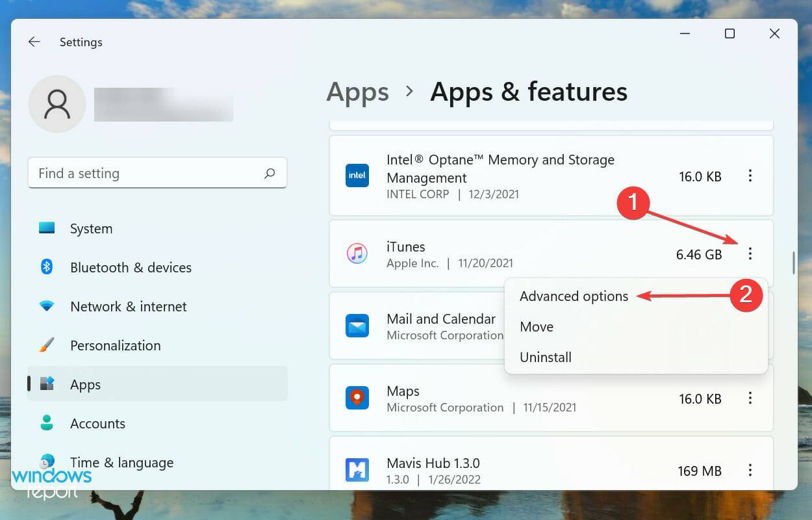Image resolution: width=812 pixels, height=520 pixels.
Task: Open more options for Intel Optane Memory
Action: 750,175
